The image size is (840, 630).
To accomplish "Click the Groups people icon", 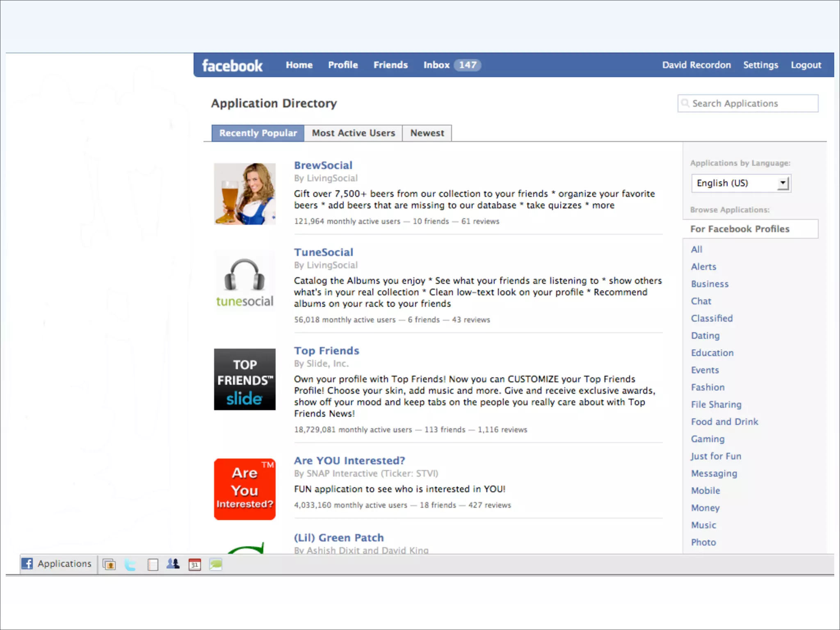I will tap(173, 564).
